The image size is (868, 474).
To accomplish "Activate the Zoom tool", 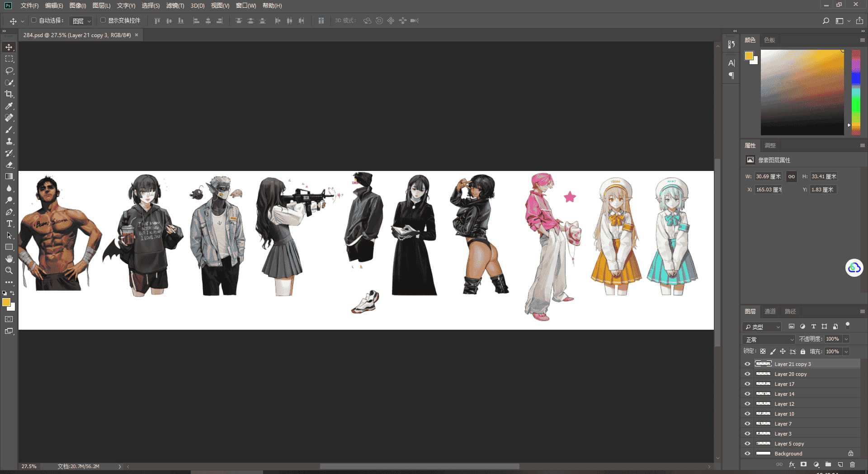I will 9,270.
